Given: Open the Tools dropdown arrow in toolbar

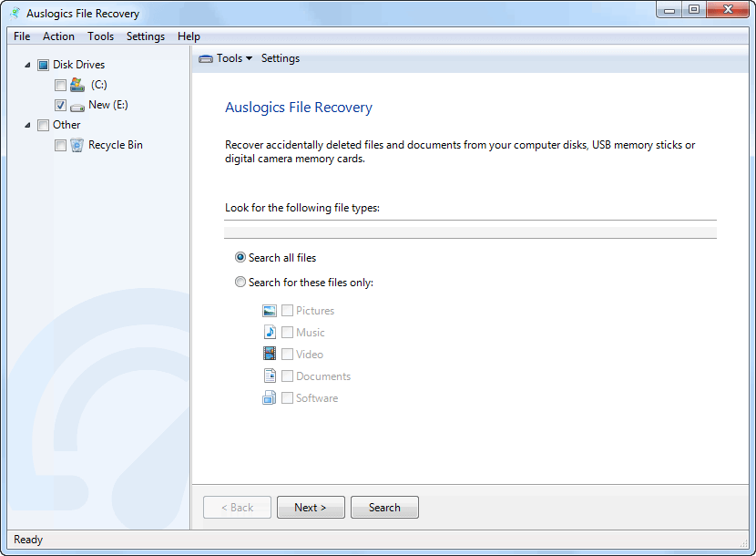Looking at the screenshot, I should click(x=249, y=58).
